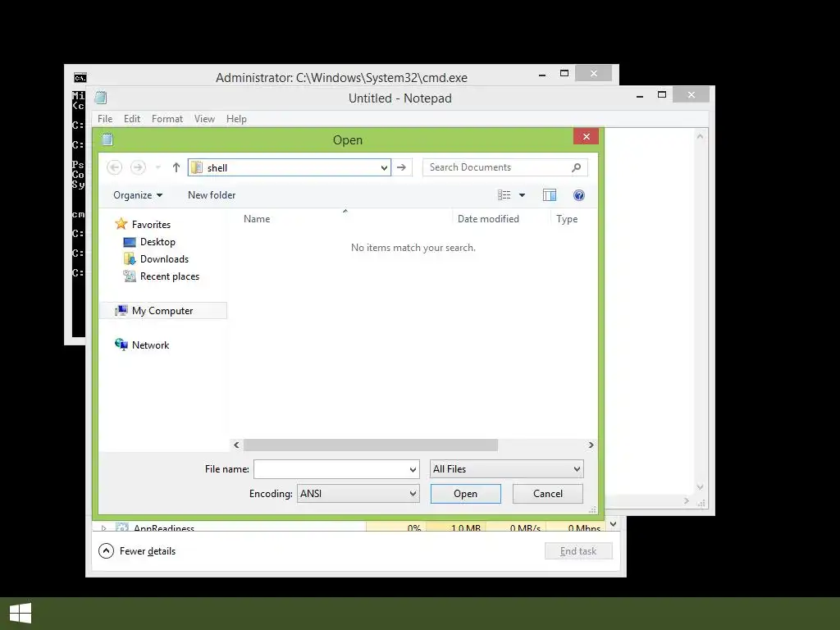Expand the File name dropdown

[413, 469]
